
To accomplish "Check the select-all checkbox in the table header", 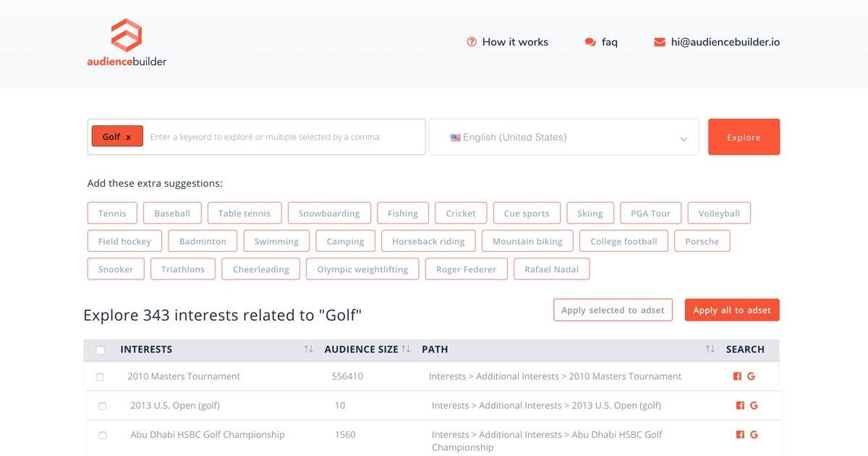I will point(100,350).
